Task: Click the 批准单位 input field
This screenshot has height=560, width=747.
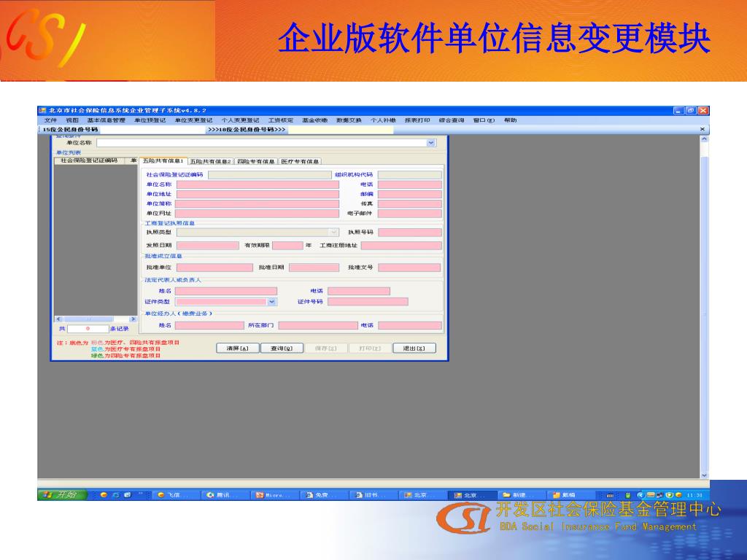Action: pyautogui.click(x=214, y=268)
